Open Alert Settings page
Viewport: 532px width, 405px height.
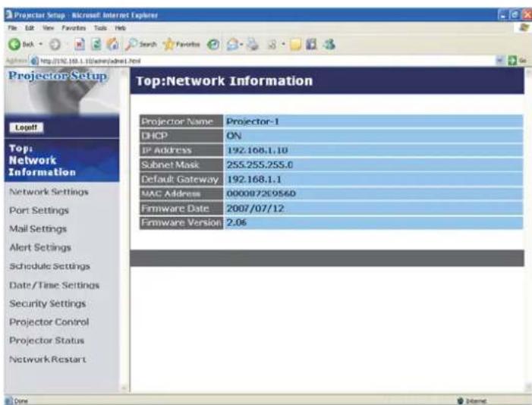click(40, 247)
